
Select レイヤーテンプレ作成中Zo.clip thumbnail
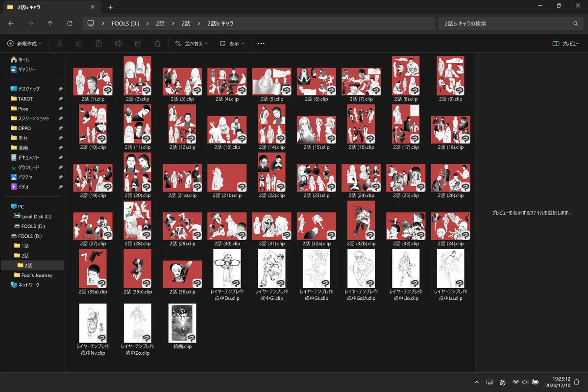pos(138,323)
